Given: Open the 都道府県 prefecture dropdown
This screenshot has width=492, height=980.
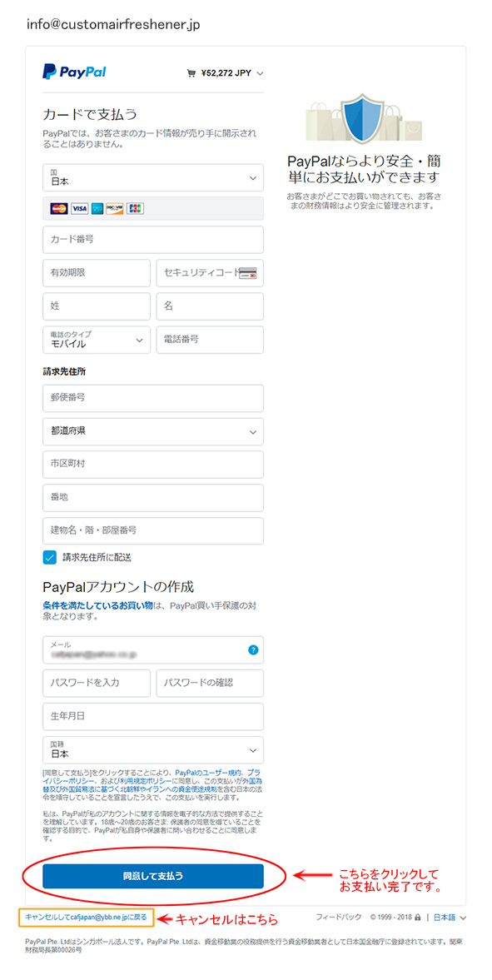Looking at the screenshot, I should pyautogui.click(x=153, y=431).
